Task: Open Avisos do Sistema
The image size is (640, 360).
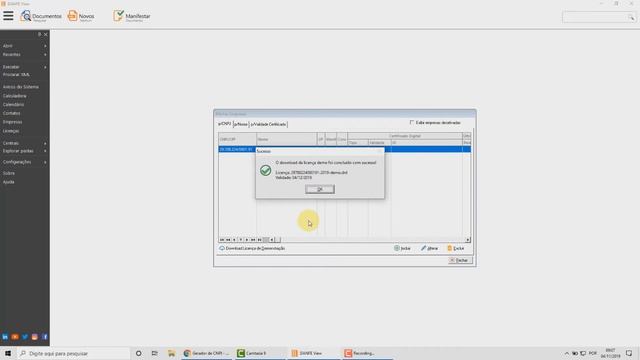Action: click(20, 87)
